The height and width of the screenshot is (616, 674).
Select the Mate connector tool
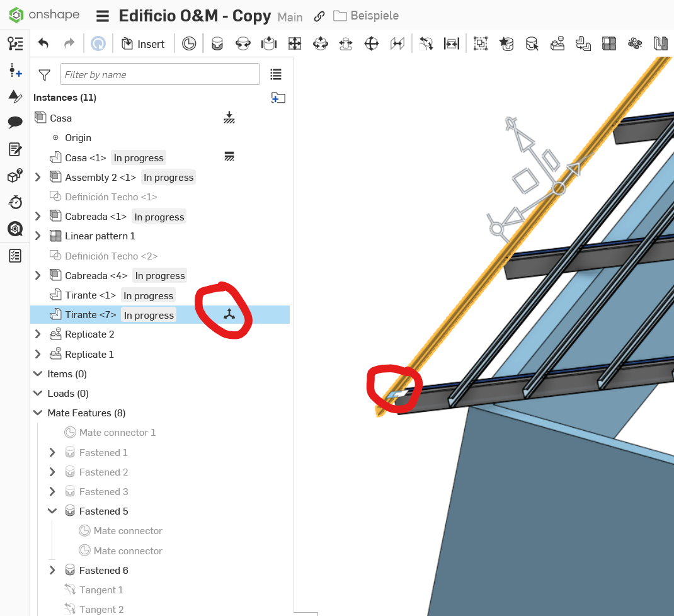click(x=189, y=43)
